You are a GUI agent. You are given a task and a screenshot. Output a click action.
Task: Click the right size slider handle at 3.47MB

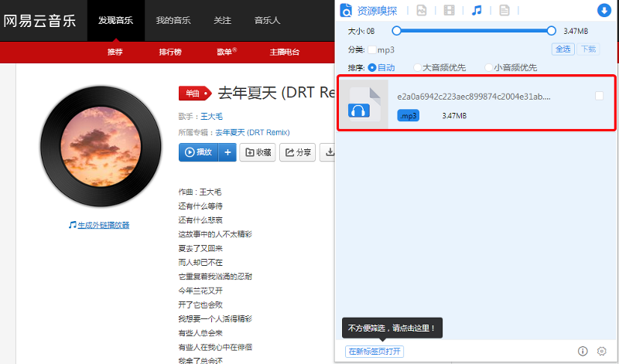(552, 31)
